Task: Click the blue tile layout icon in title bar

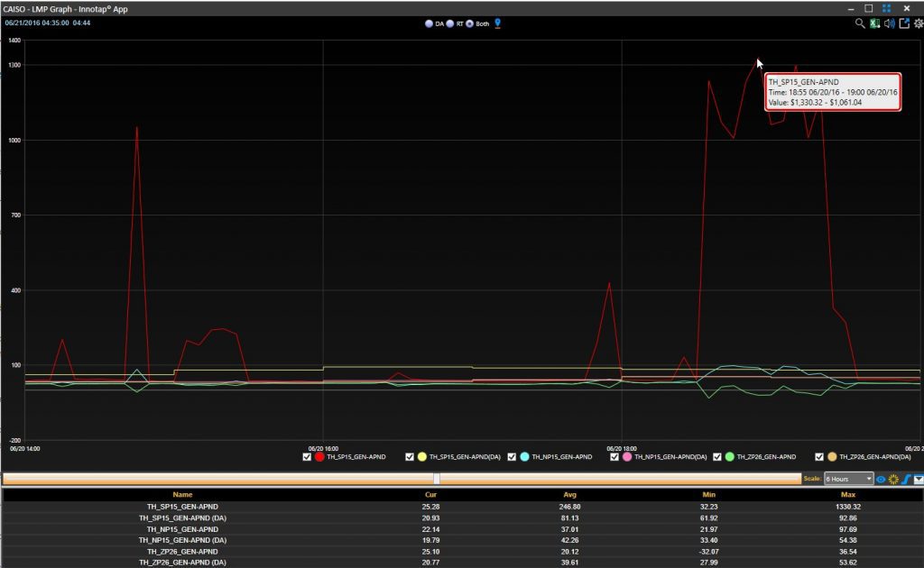Action: [x=886, y=8]
